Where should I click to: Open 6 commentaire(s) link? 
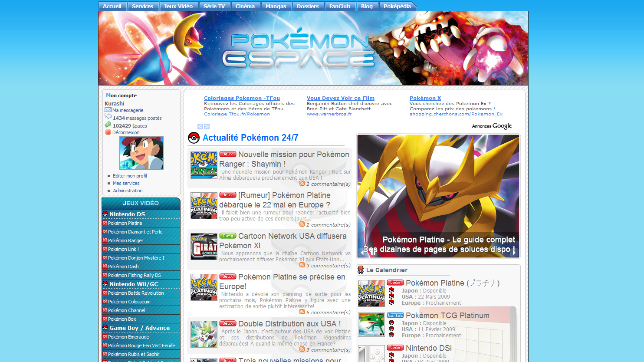(x=328, y=313)
